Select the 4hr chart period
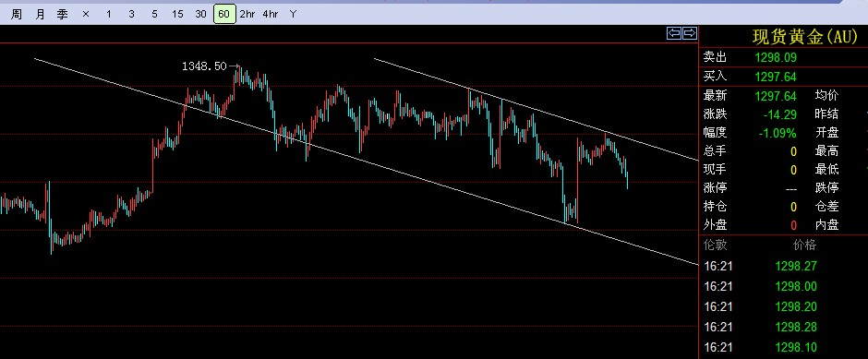Image resolution: width=868 pixels, height=359 pixels. pyautogui.click(x=271, y=15)
